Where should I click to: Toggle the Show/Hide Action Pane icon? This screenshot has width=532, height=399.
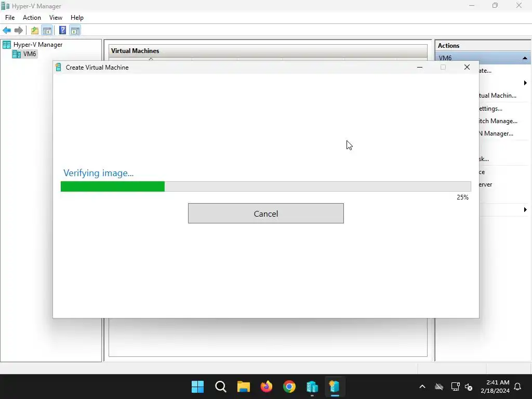75,31
